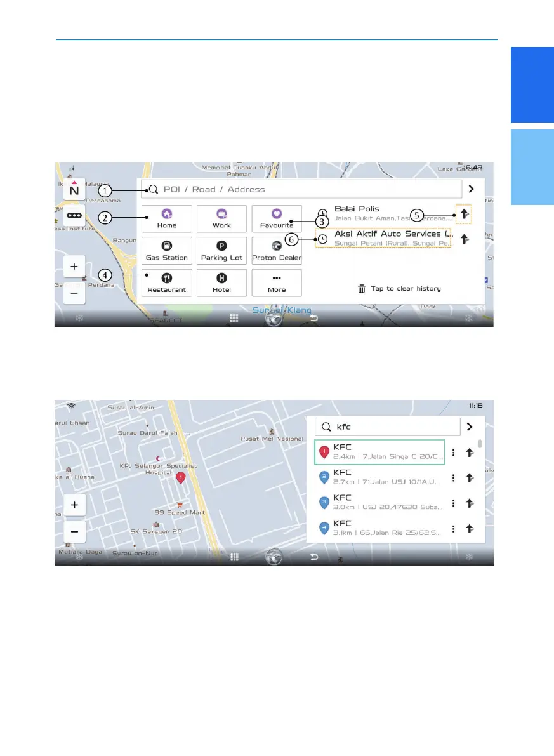Click the 99 Speed Mart map label
The width and height of the screenshot is (554, 756).
(180, 512)
